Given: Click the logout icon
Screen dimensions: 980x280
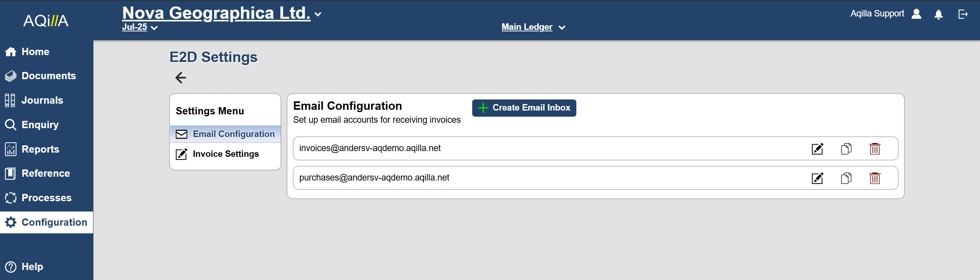Looking at the screenshot, I should 963,15.
